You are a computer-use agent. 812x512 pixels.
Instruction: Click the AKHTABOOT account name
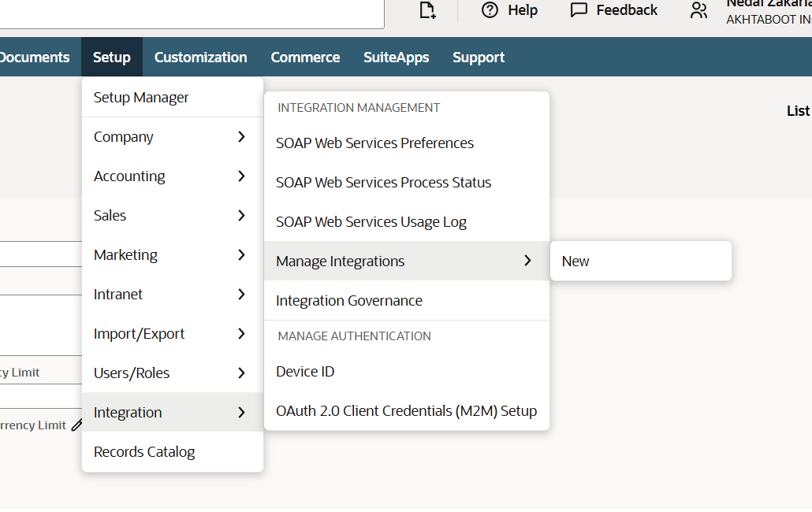(x=769, y=20)
